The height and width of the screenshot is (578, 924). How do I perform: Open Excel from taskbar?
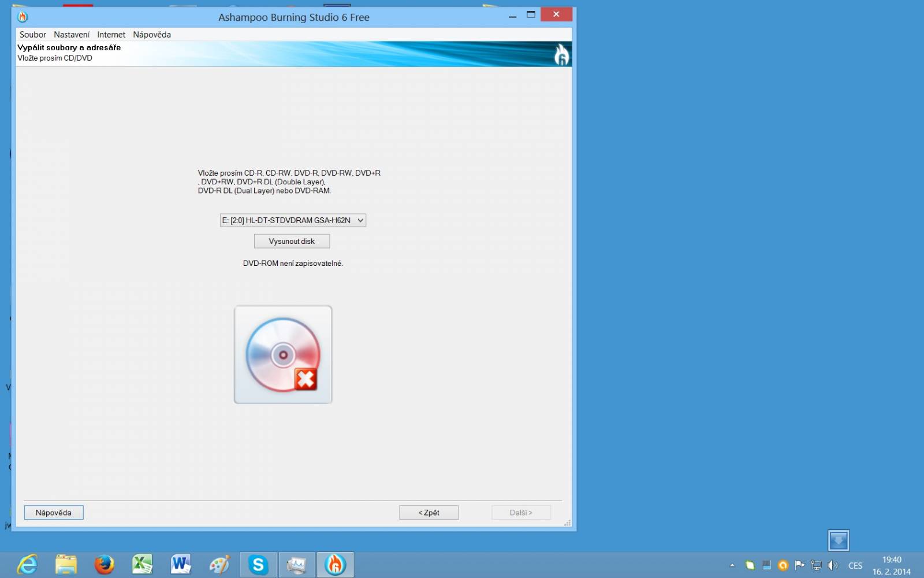click(x=143, y=565)
